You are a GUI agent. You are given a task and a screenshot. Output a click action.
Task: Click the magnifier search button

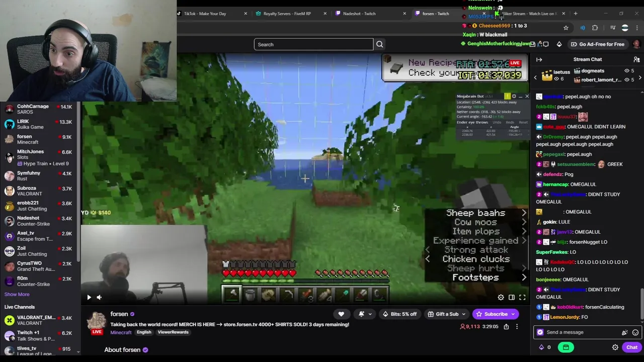click(379, 44)
